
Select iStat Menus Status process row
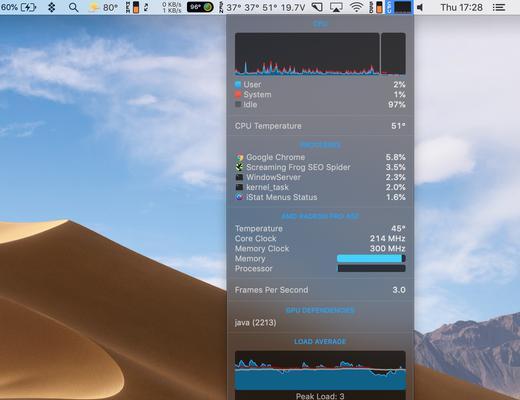point(320,197)
